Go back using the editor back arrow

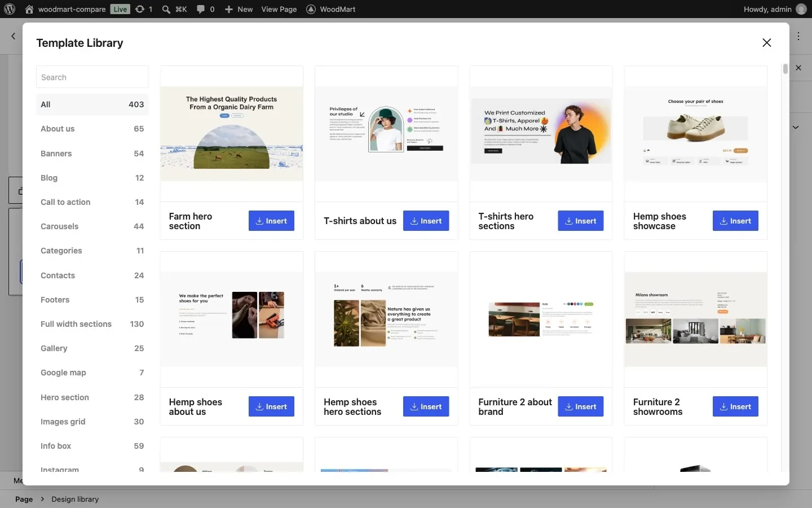[14, 36]
